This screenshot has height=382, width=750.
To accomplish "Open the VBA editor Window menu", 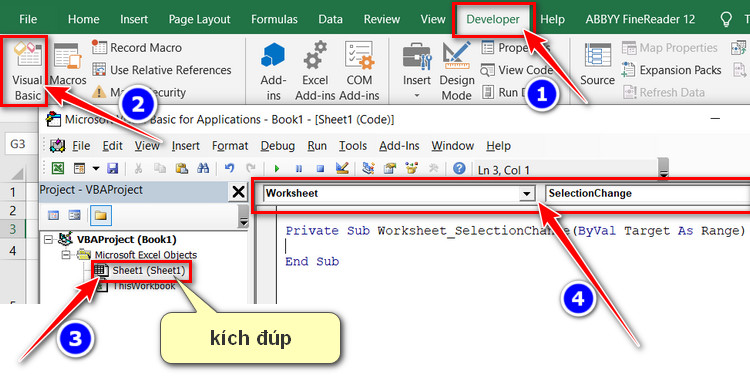I will point(452,145).
